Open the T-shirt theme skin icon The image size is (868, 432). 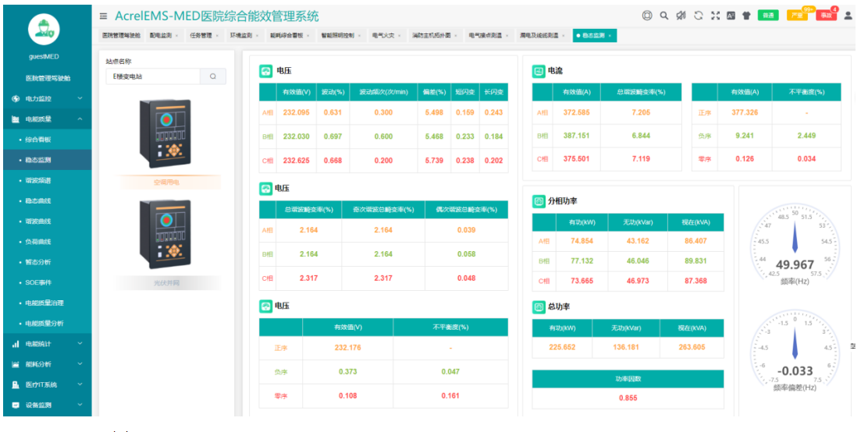[746, 16]
